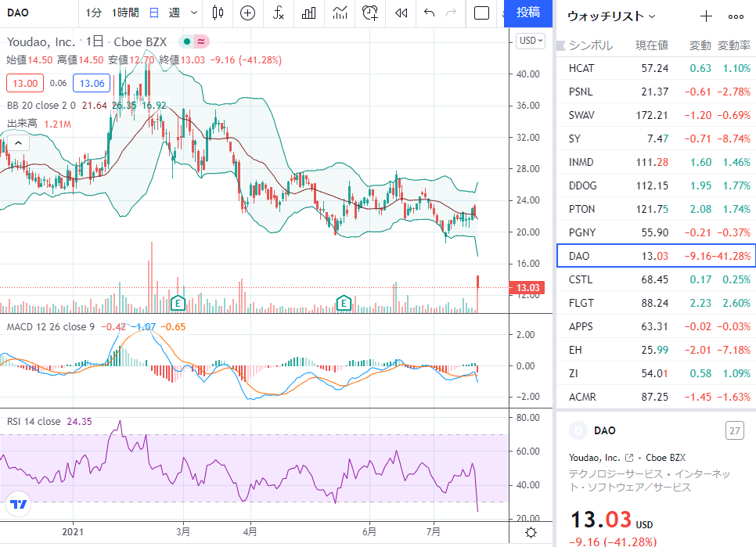Select EH in the watchlist

pos(656,350)
